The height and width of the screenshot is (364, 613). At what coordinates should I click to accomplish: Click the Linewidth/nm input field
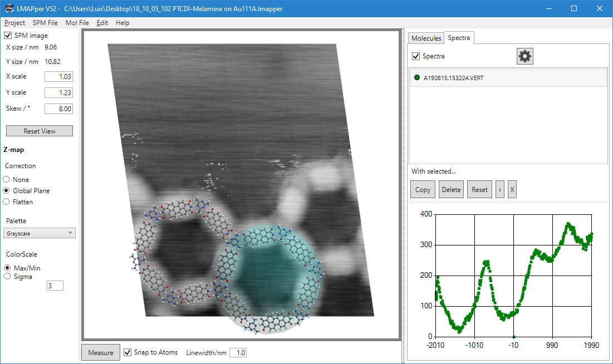(x=238, y=352)
